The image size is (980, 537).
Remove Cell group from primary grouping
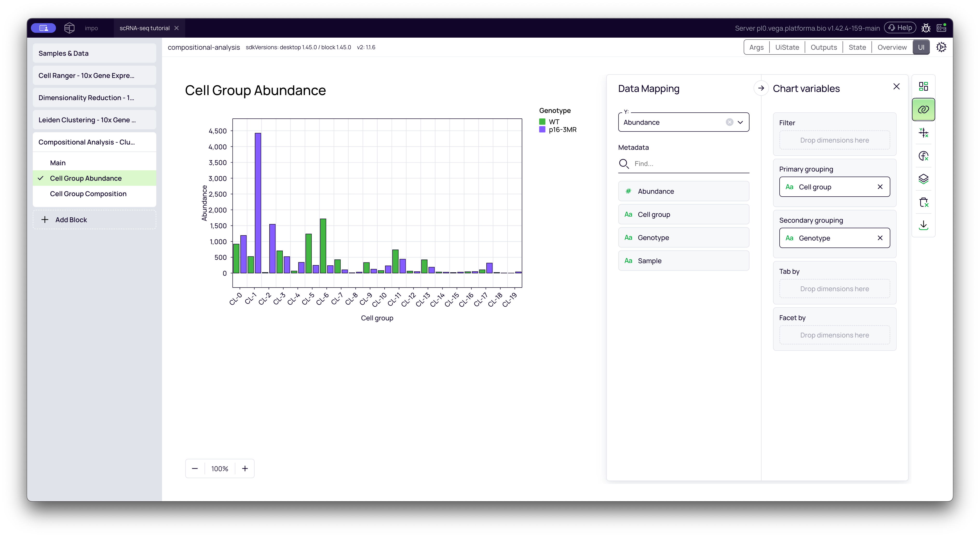pyautogui.click(x=880, y=187)
